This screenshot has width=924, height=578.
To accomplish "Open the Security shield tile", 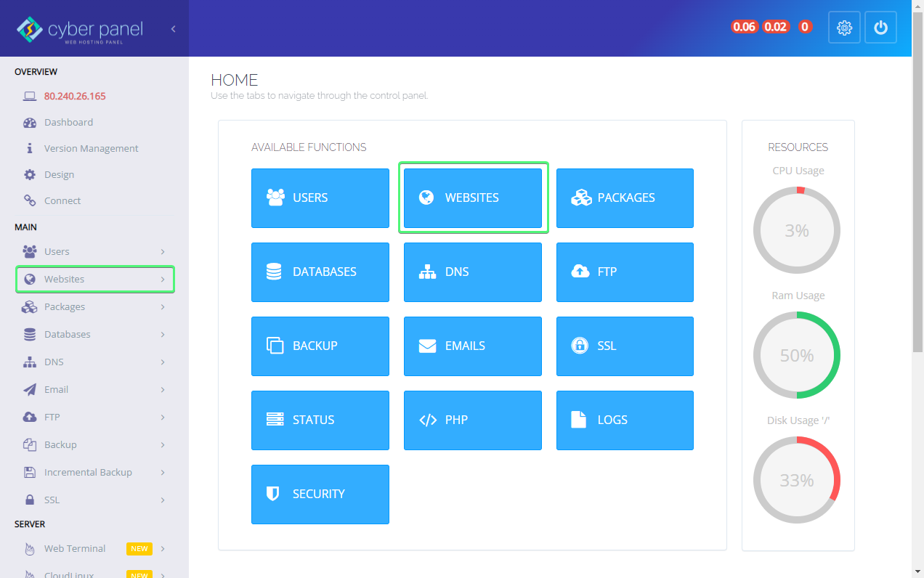I will (320, 494).
